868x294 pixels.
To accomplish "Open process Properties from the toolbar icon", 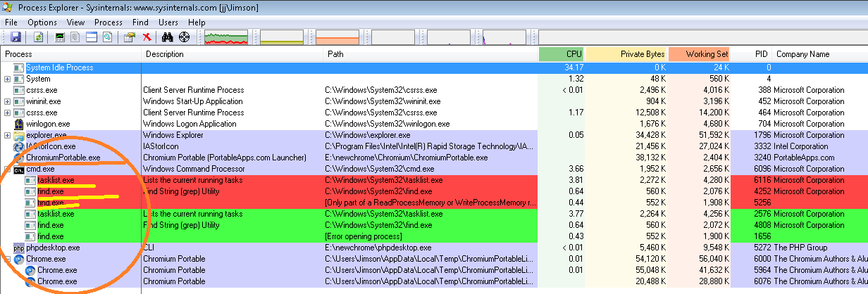I will click(x=130, y=37).
